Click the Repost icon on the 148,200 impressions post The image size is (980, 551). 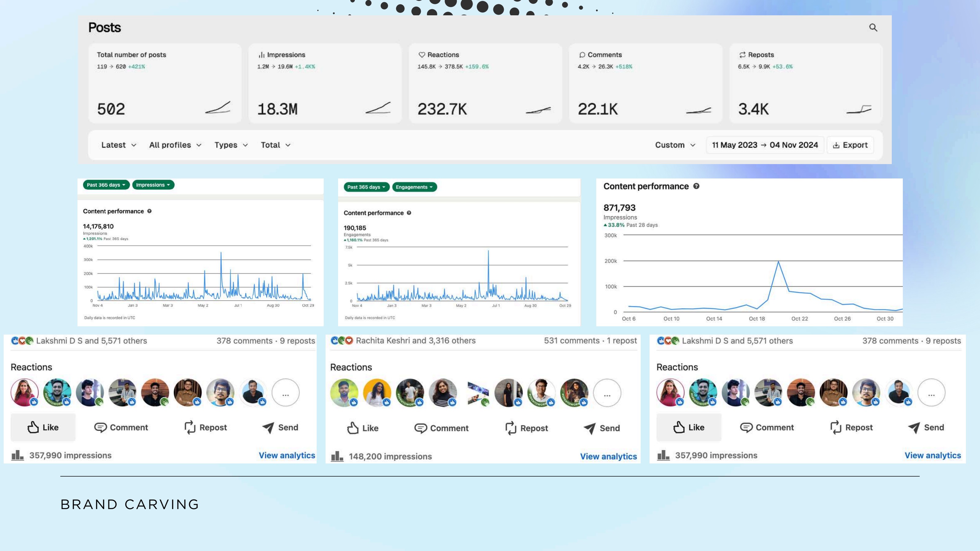point(511,428)
